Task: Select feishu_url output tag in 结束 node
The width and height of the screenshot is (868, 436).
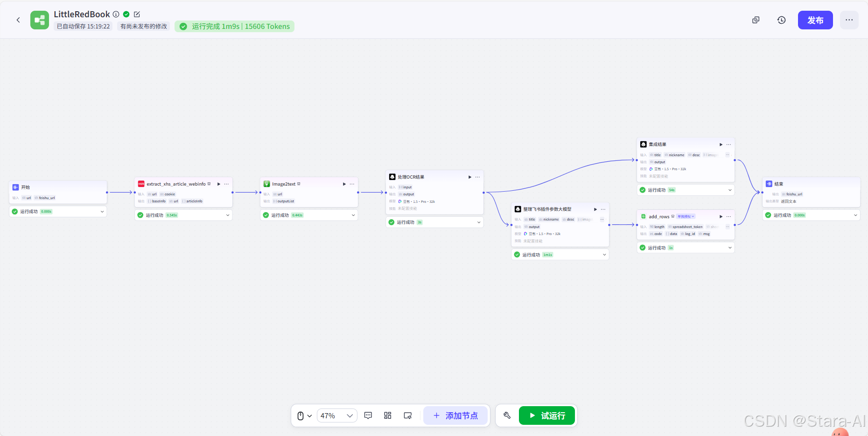Action: point(792,194)
